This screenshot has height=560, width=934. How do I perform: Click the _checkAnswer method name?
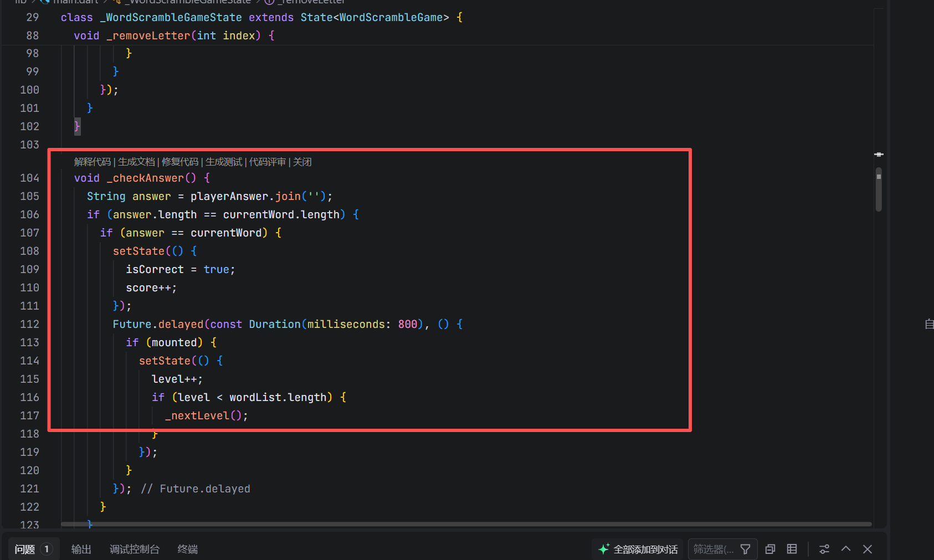(x=145, y=178)
